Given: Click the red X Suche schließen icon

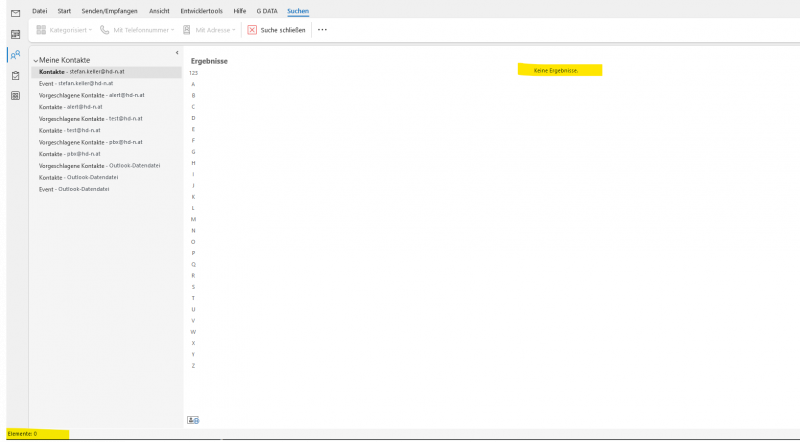Looking at the screenshot, I should pyautogui.click(x=252, y=30).
